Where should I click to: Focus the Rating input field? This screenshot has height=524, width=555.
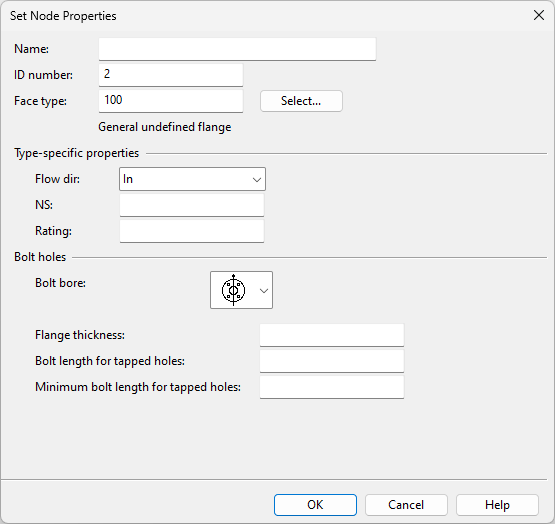(192, 231)
